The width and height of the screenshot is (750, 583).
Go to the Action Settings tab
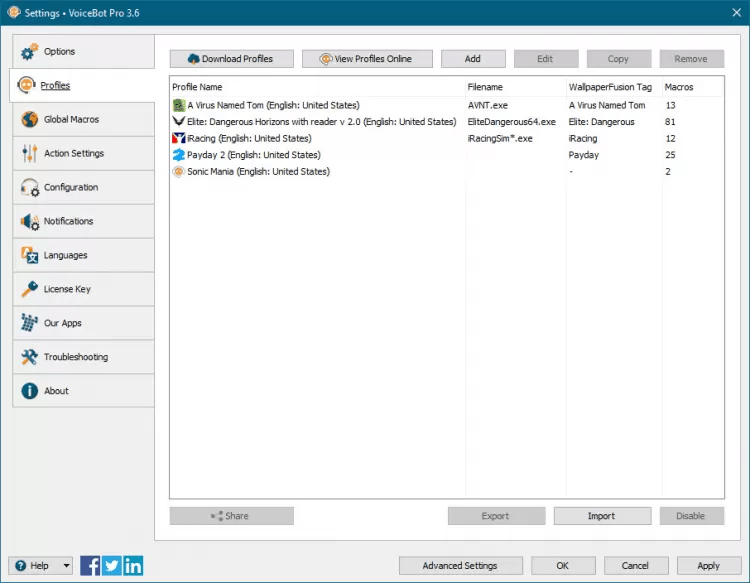coord(83,153)
